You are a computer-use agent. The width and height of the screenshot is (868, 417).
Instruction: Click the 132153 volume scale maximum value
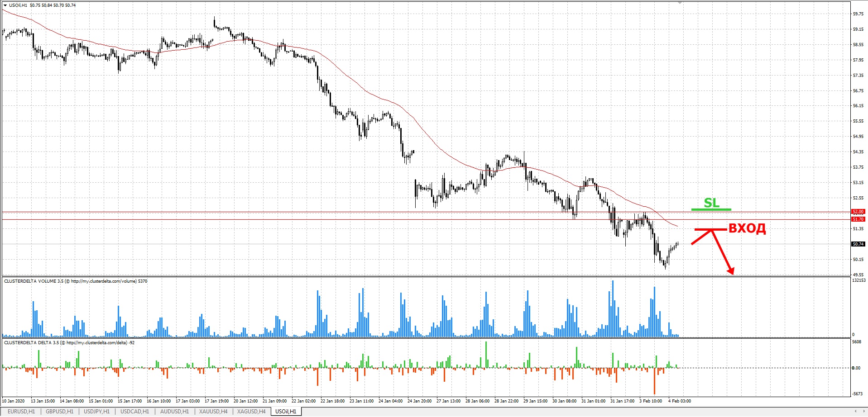[859, 280]
